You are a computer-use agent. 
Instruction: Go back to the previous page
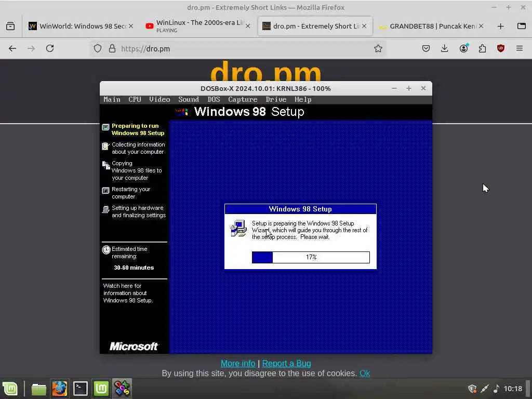click(12, 48)
